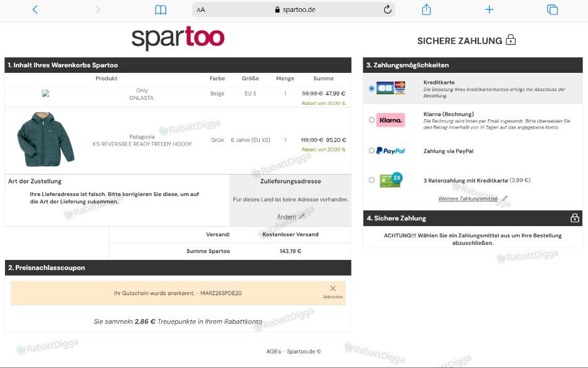
Task: Click the 143,19 € total amount
Action: click(x=291, y=251)
